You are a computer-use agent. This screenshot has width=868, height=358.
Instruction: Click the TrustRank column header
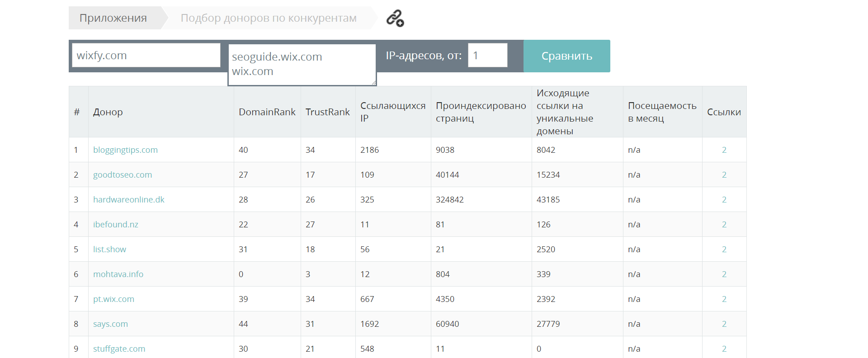328,112
